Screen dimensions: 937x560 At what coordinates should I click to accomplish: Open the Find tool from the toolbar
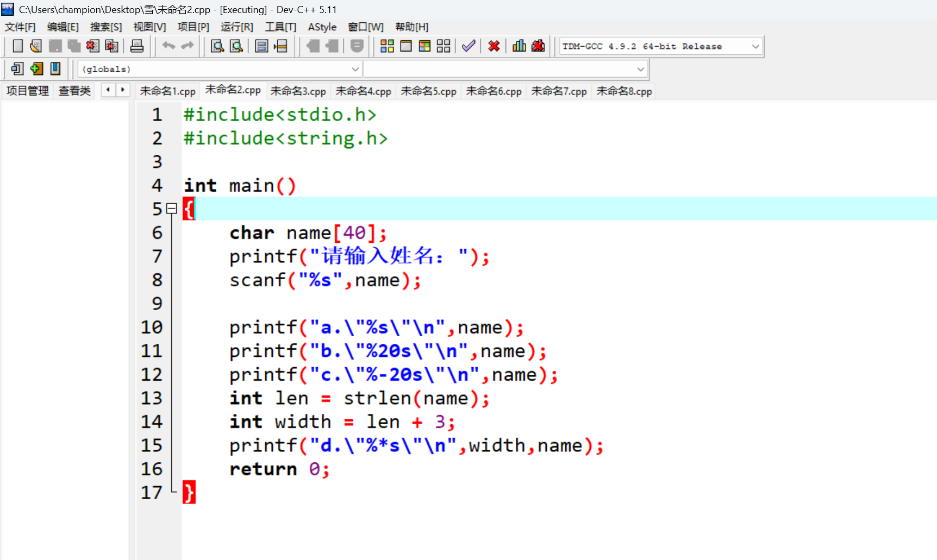click(217, 46)
